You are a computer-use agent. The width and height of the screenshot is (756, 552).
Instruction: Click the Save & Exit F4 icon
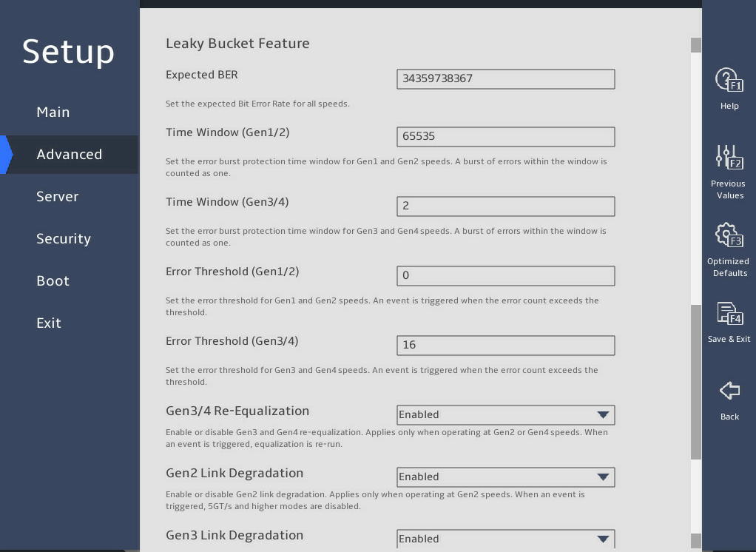coord(729,313)
